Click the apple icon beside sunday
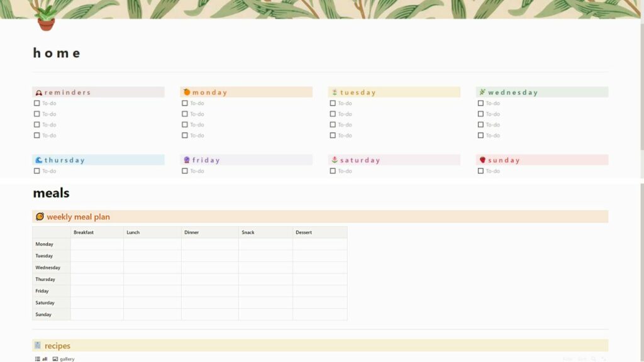The width and height of the screenshot is (644, 362). tap(482, 160)
